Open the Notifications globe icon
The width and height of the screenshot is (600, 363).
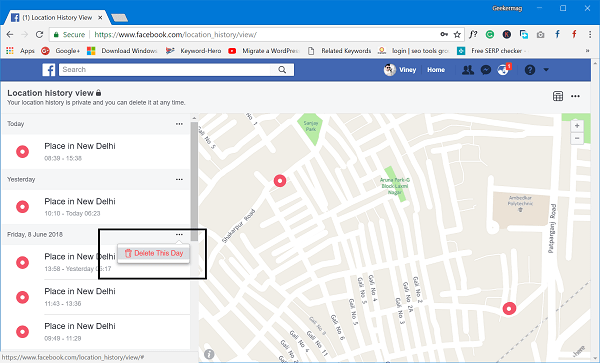click(x=503, y=70)
